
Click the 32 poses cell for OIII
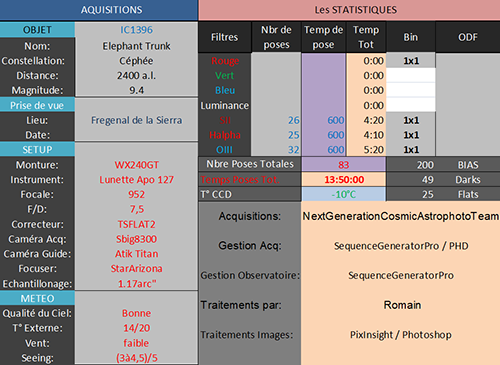tap(276, 150)
